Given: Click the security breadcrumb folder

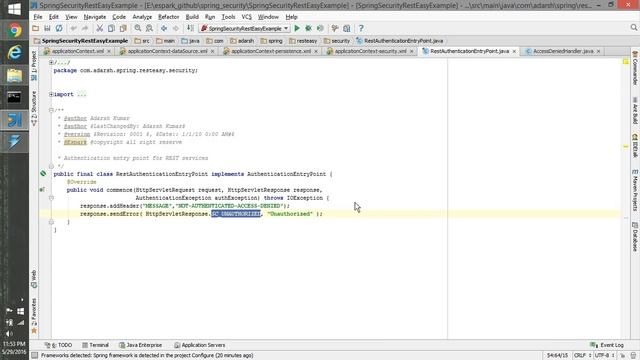Looking at the screenshot, I should 337,41.
